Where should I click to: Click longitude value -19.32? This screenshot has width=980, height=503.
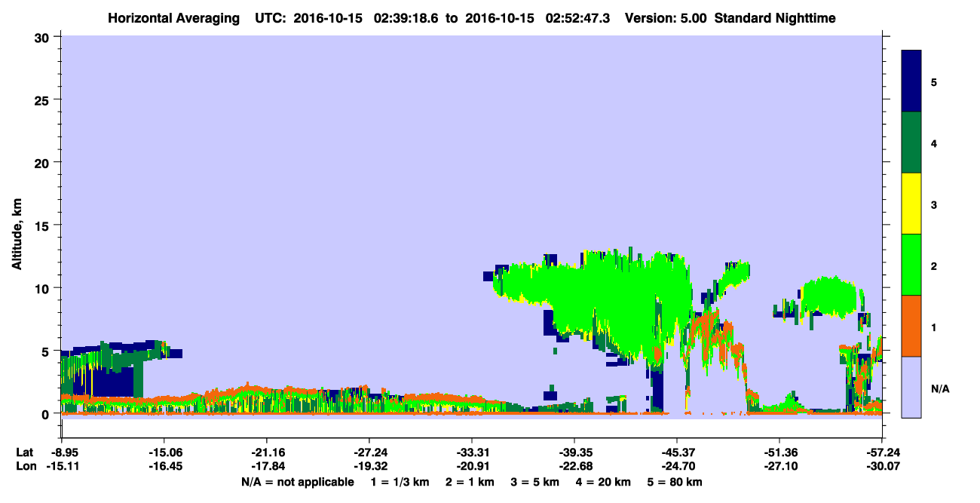click(x=369, y=466)
